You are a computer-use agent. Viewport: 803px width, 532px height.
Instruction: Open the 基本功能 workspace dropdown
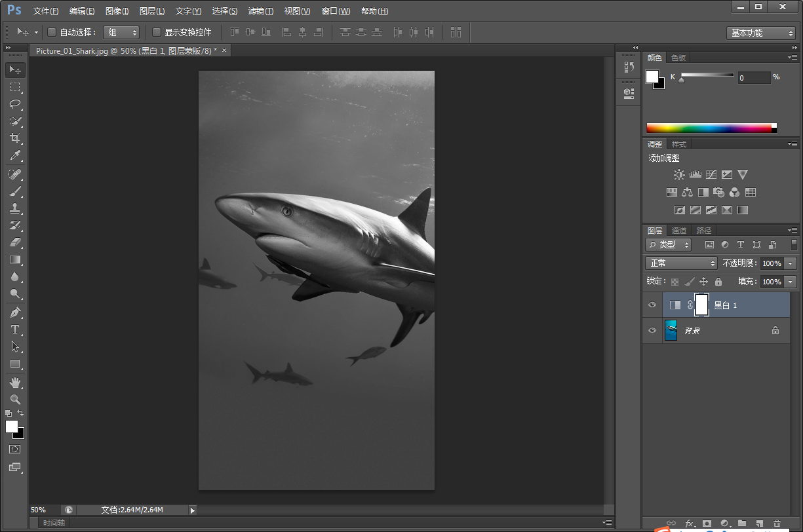pos(761,33)
